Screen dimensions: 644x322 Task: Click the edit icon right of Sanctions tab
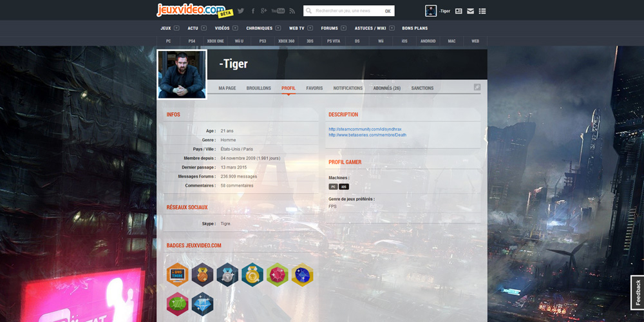click(x=477, y=87)
